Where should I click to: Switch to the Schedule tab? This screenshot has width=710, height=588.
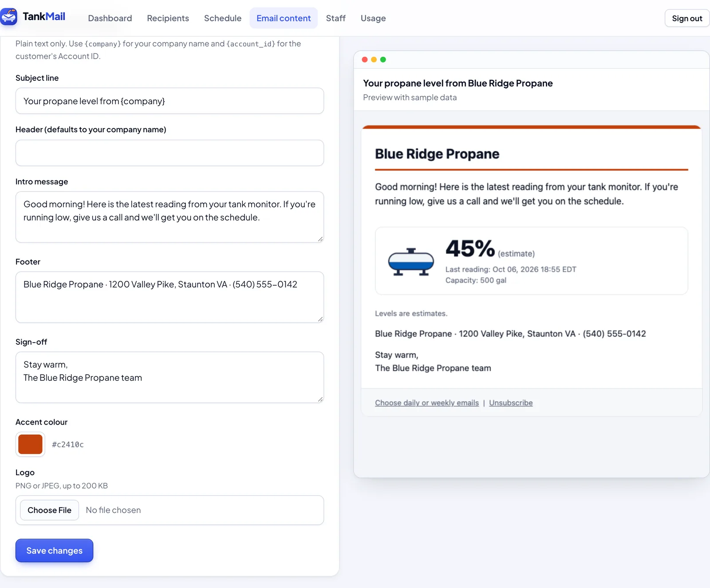click(223, 18)
